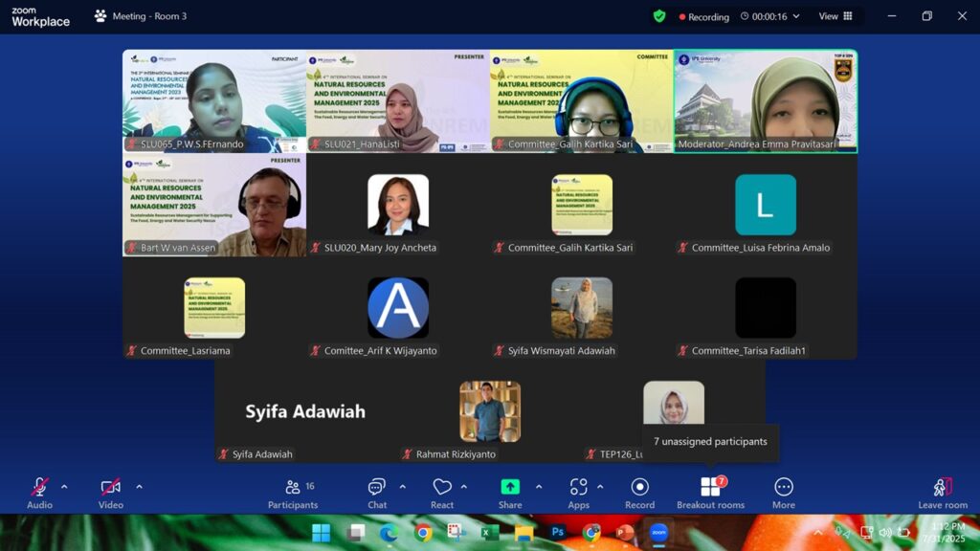Click the green encryption shield icon
980x551 pixels.
pos(659,16)
